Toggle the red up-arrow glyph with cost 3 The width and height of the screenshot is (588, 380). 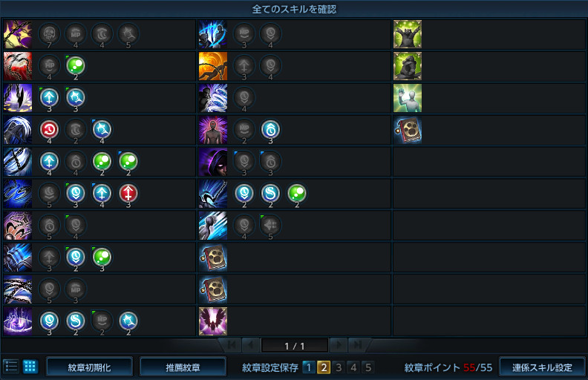point(128,194)
